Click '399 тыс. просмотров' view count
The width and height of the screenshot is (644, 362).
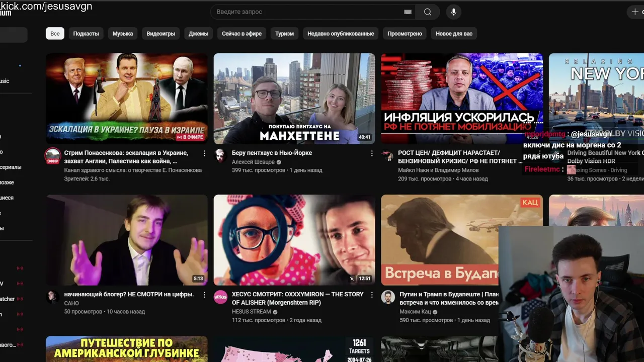click(258, 170)
